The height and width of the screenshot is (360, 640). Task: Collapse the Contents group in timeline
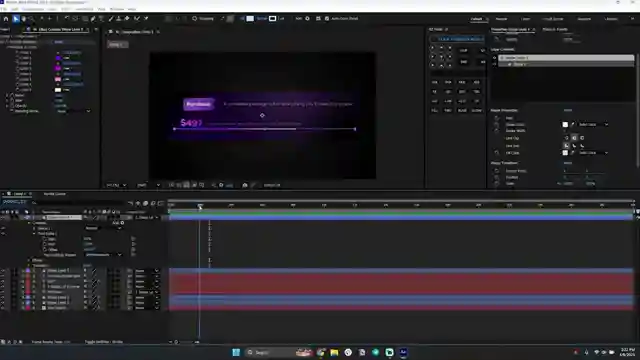pos(29,223)
